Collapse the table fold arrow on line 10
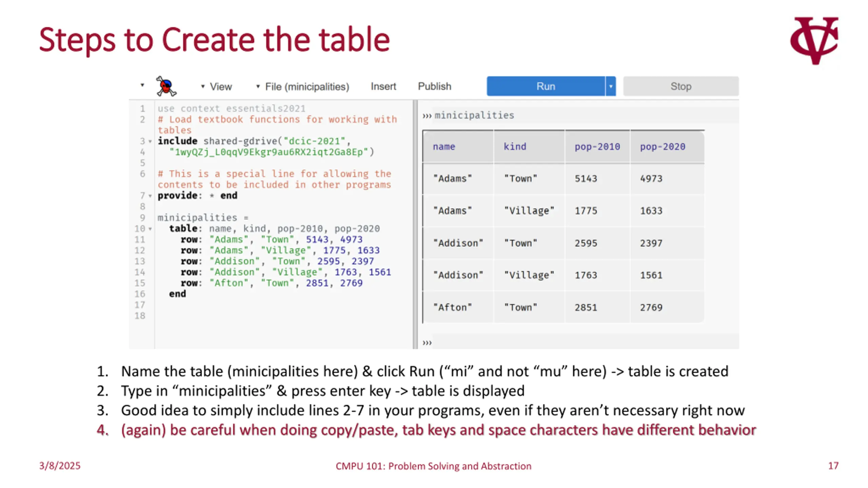This screenshot has width=868, height=488. click(150, 229)
